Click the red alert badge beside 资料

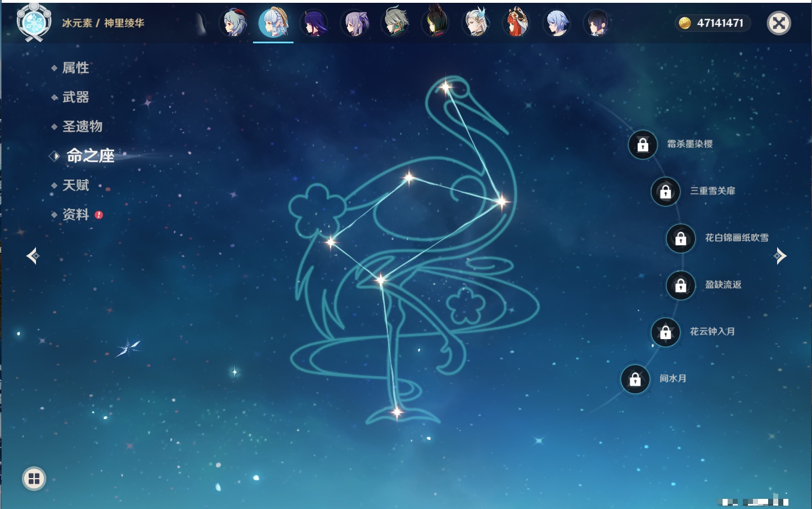pos(99,215)
